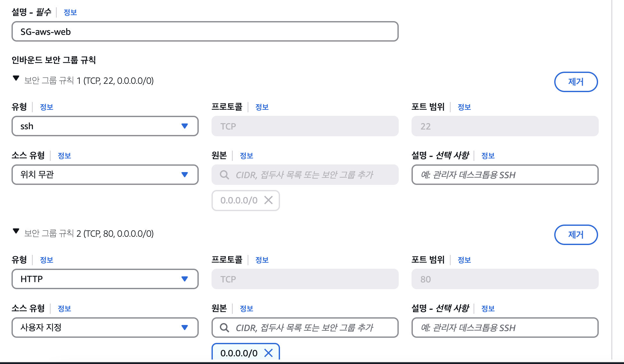Click the rule 1 optional description field

pos(505,175)
